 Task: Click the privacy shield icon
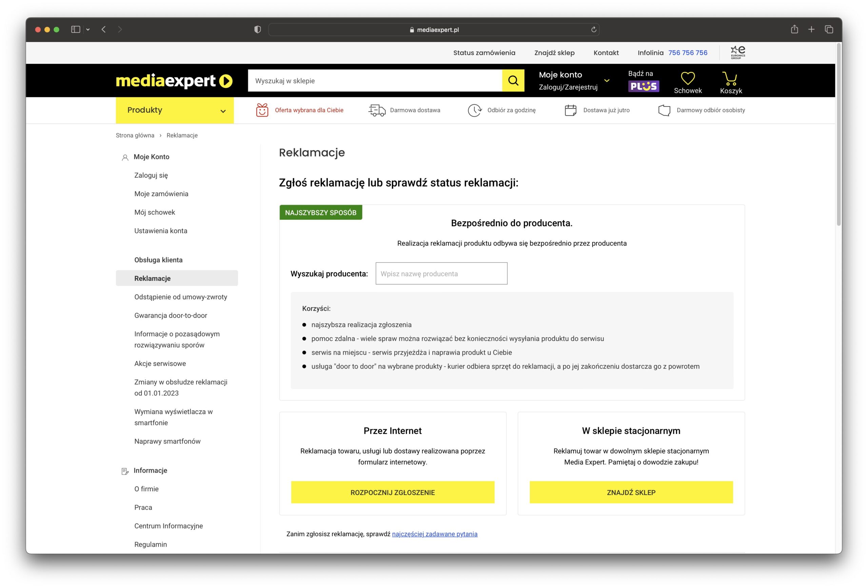coord(257,29)
